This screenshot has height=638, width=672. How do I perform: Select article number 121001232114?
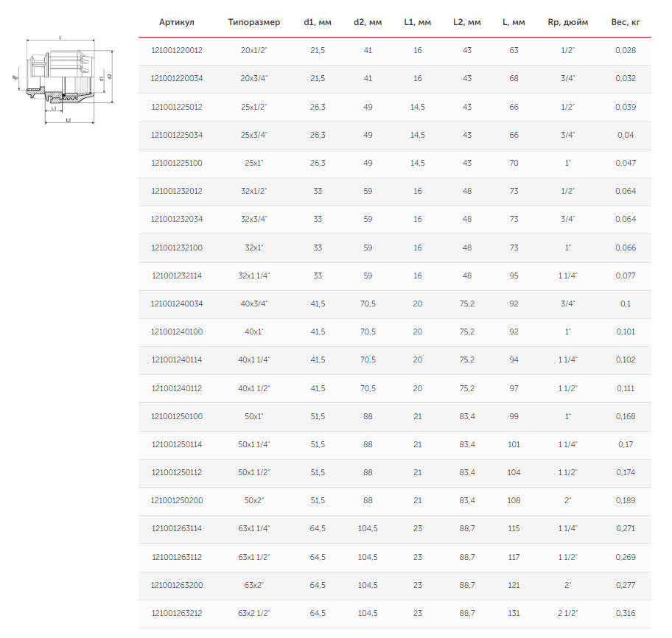point(177,276)
